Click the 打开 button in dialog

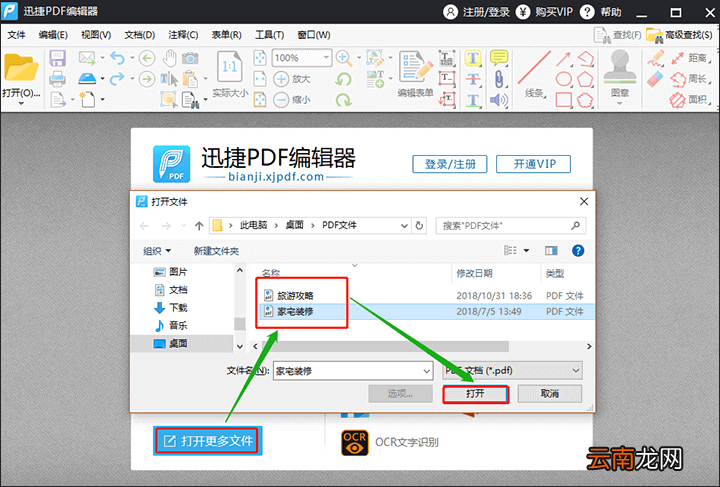click(476, 394)
